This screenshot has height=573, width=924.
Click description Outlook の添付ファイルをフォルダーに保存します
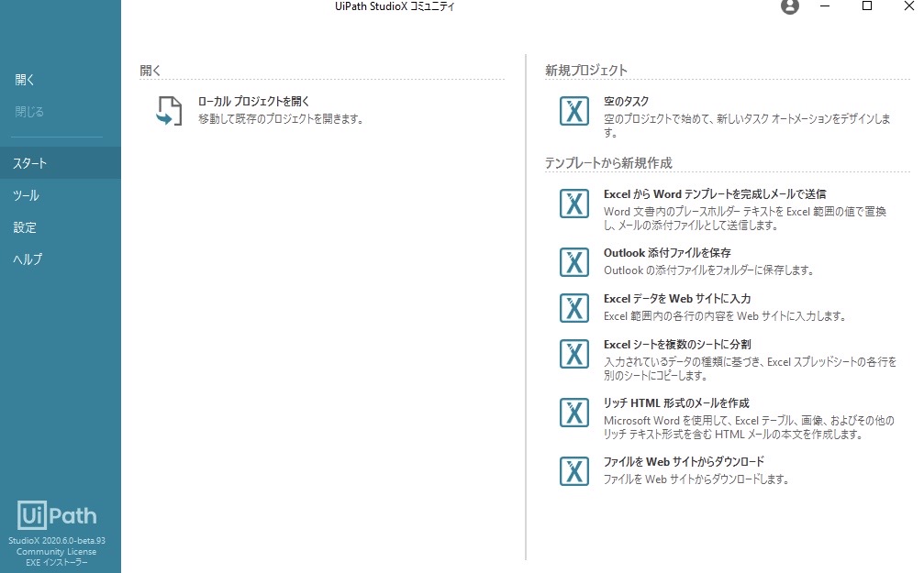tap(709, 270)
